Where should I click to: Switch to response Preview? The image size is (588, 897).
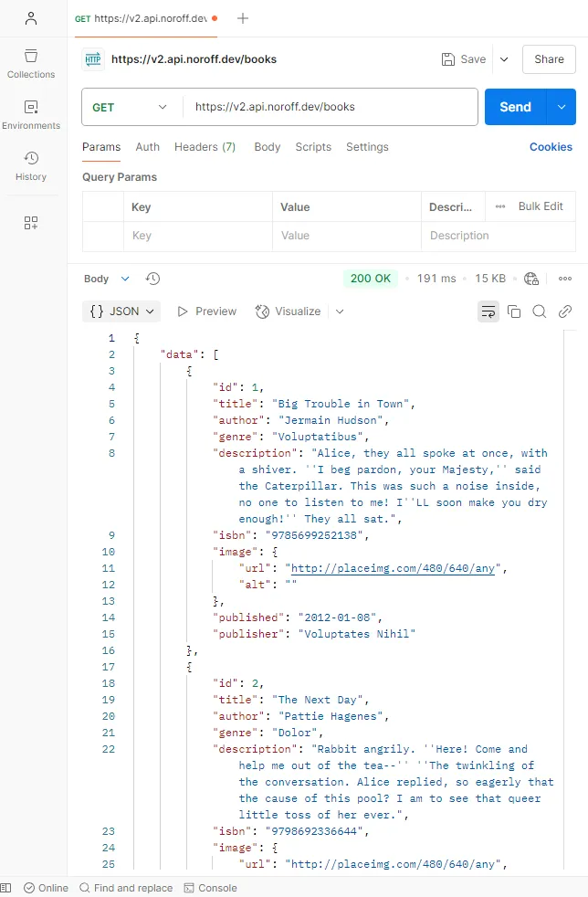coord(206,311)
